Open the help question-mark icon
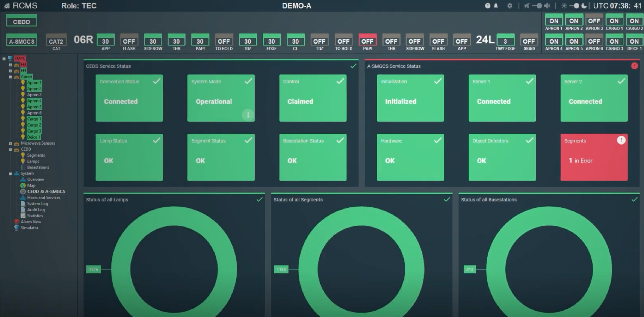Viewport: 644px width, 317px height. [487, 6]
